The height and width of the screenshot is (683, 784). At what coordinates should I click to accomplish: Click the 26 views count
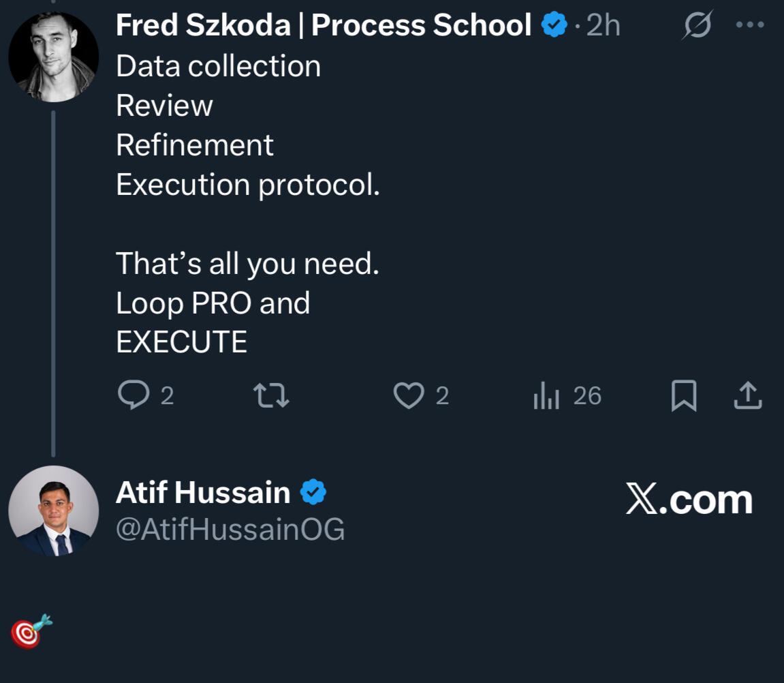[587, 396]
